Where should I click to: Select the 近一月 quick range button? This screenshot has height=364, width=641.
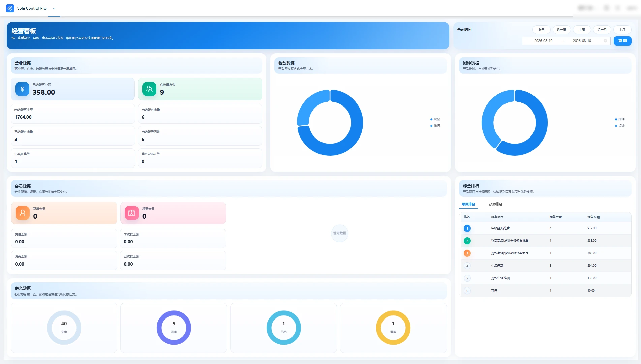[602, 30]
